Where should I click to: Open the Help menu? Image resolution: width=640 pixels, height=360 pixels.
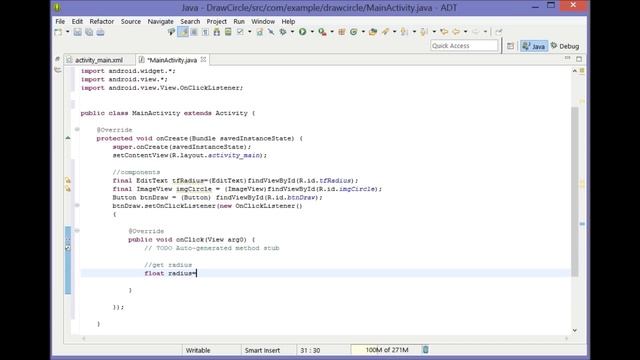click(288, 21)
